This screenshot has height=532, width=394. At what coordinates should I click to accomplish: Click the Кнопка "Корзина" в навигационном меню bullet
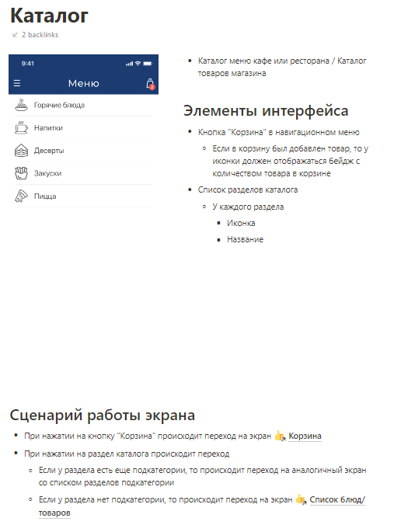[x=279, y=132]
